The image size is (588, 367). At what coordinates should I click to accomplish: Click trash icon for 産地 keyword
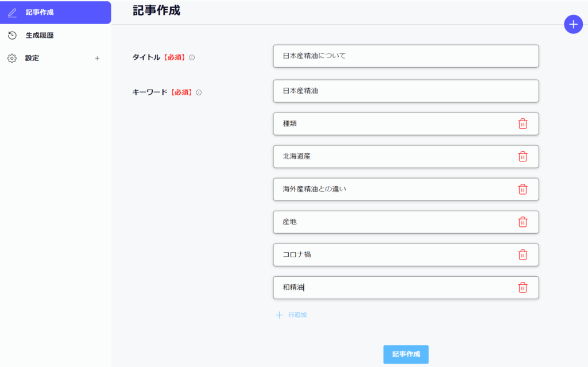523,222
